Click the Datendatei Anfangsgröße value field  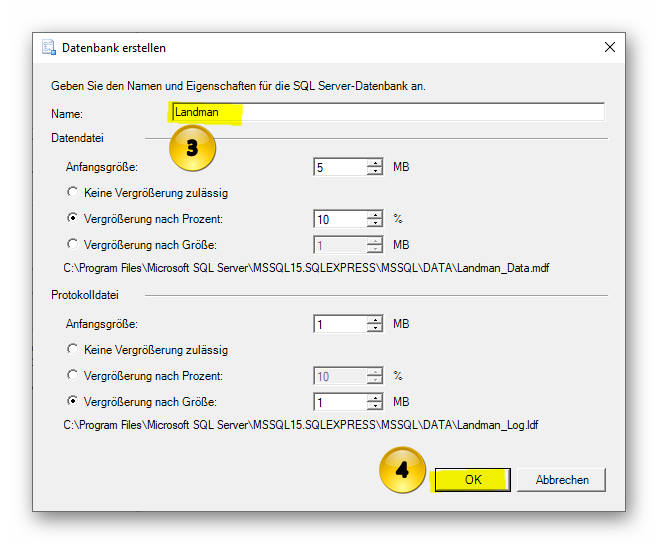339,167
